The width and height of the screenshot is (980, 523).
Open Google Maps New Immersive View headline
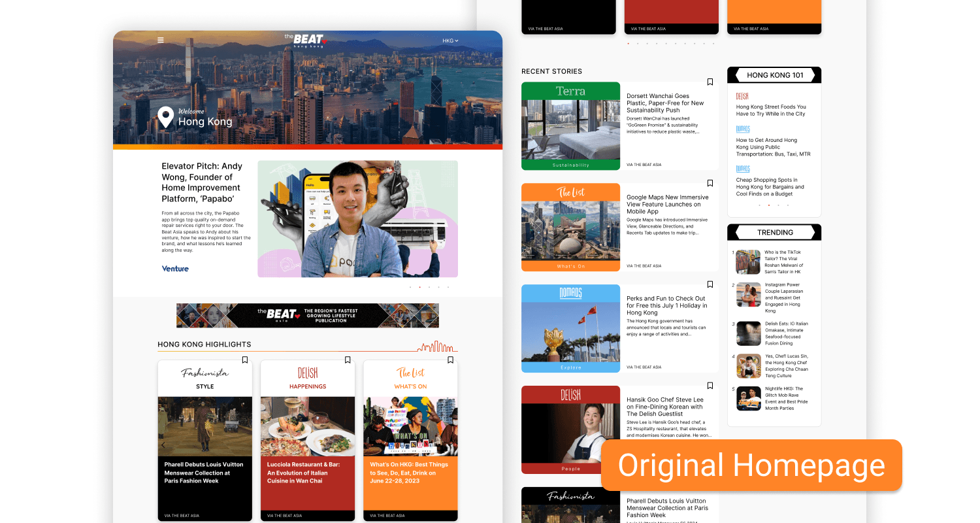pos(668,205)
